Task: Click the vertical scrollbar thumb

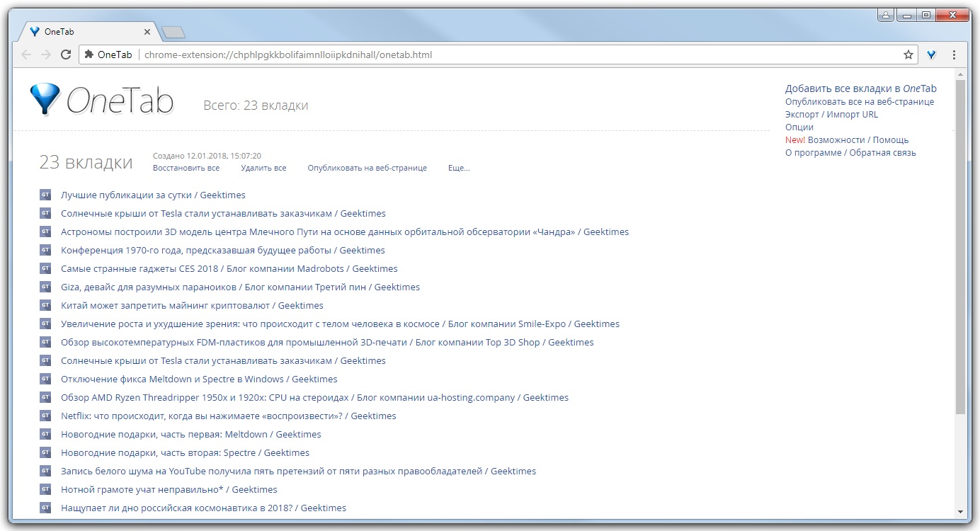Action: pyautogui.click(x=960, y=246)
